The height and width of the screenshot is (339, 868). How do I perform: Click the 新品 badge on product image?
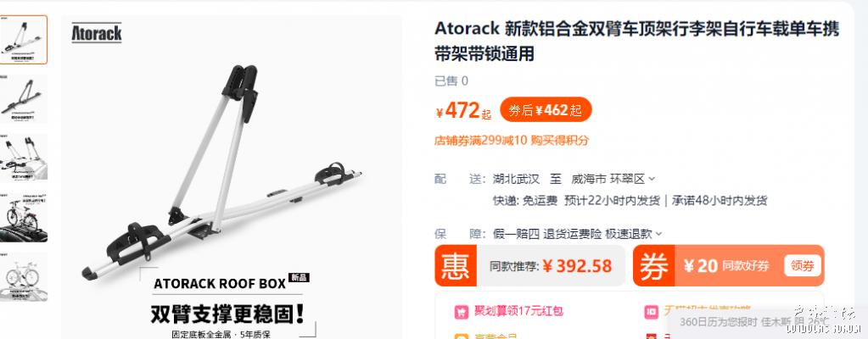(x=299, y=277)
